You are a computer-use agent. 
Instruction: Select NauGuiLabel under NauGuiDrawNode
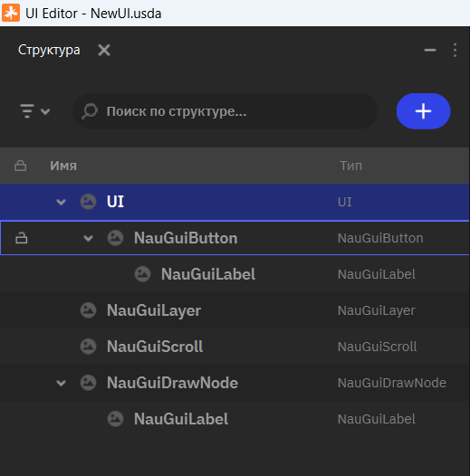point(181,419)
